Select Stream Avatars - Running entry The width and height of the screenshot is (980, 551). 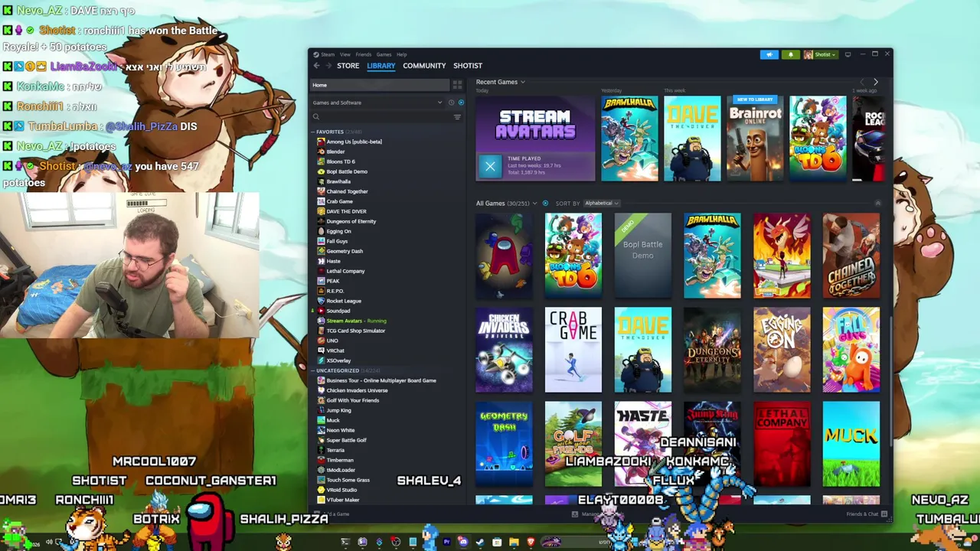(356, 321)
